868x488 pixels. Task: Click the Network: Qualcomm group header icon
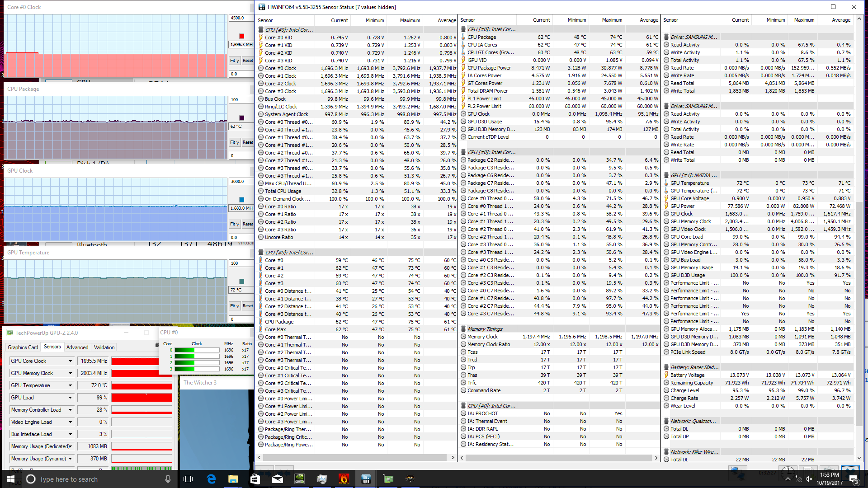point(666,421)
